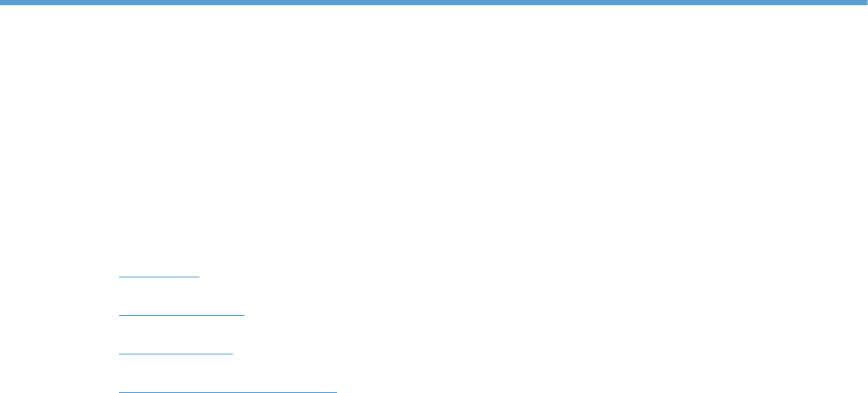This screenshot has height=393, width=868.
Task: Open the first, shortest underlined link
Action: coord(159,272)
